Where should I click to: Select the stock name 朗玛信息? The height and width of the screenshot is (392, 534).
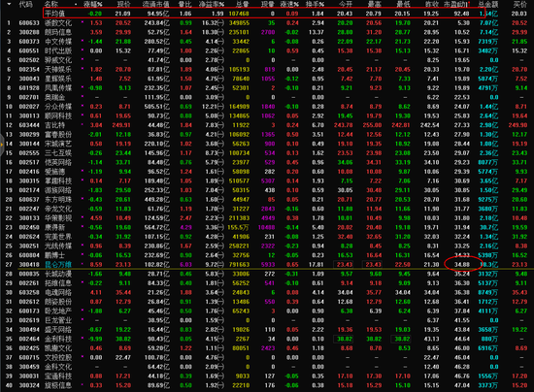pos(58,32)
